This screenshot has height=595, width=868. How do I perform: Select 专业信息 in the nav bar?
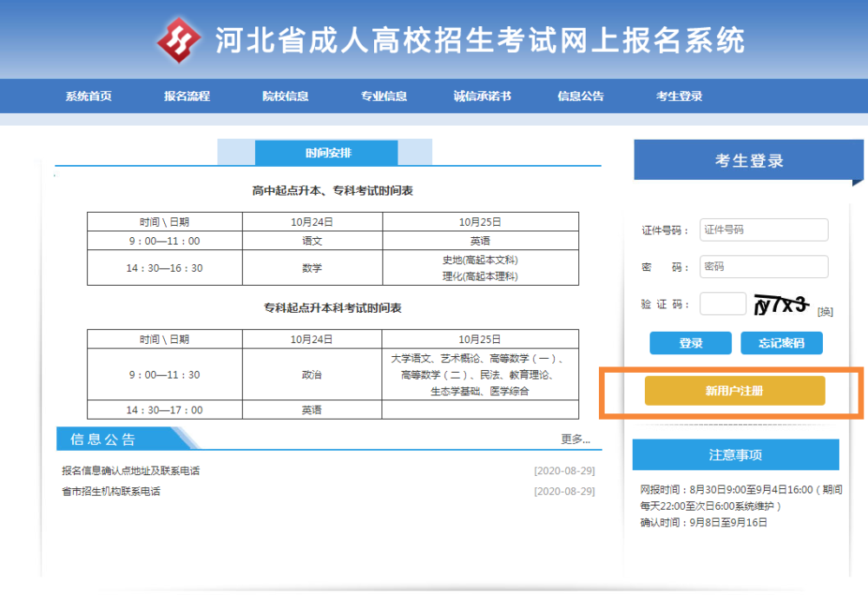point(385,96)
